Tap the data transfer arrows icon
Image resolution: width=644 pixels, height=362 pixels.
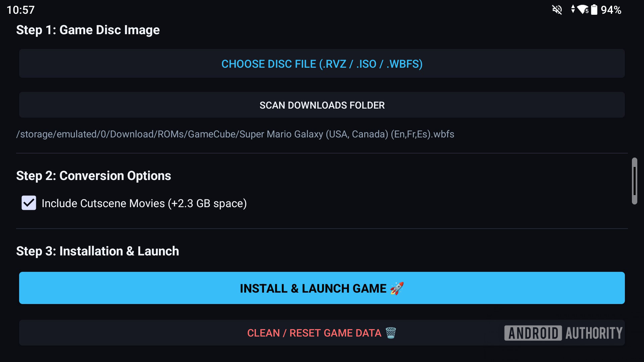(x=573, y=9)
